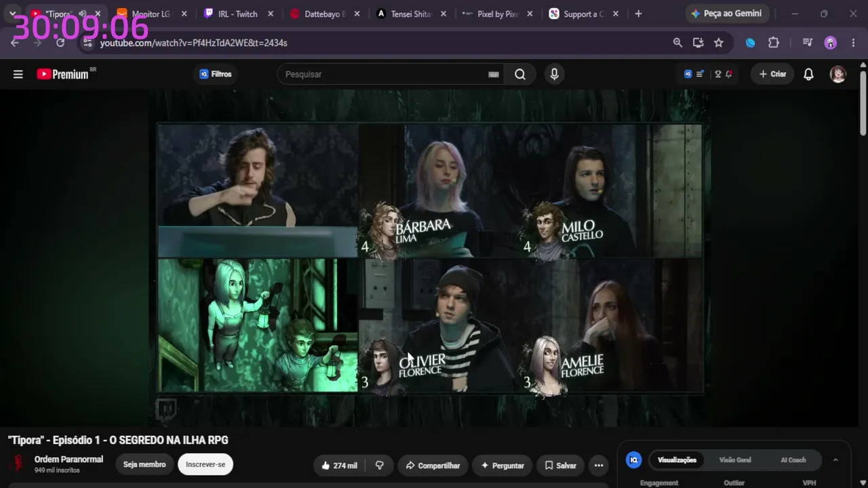Start voice search with the microphone
This screenshot has width=868, height=488.
[x=555, y=75]
